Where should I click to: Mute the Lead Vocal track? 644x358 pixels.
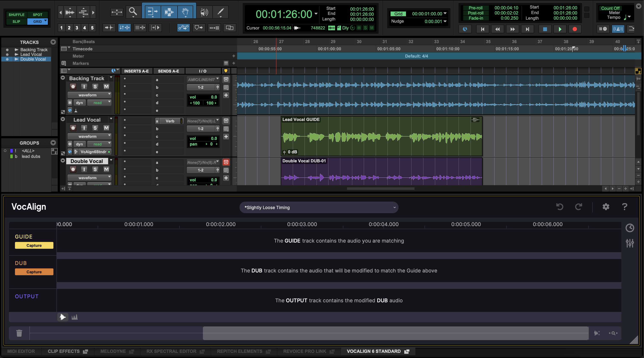pyautogui.click(x=106, y=128)
